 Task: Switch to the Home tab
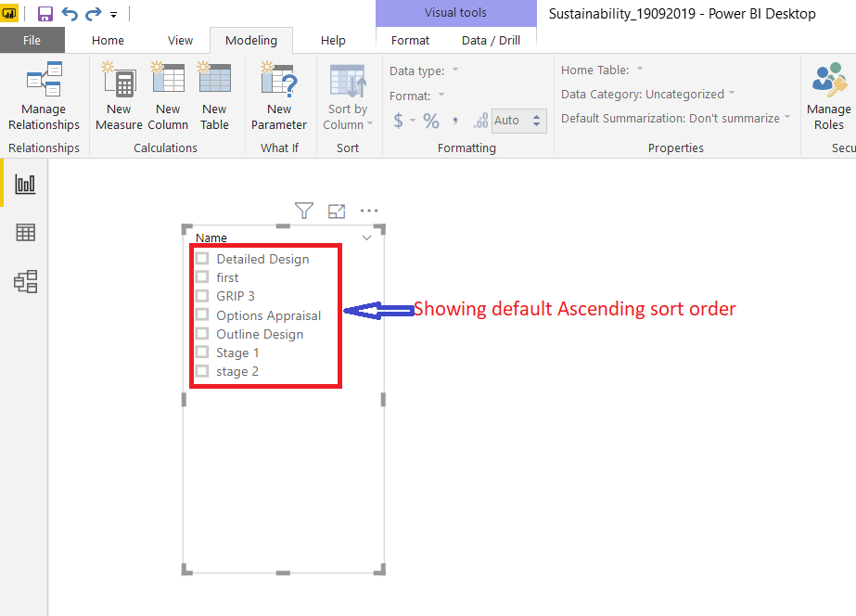tap(108, 41)
